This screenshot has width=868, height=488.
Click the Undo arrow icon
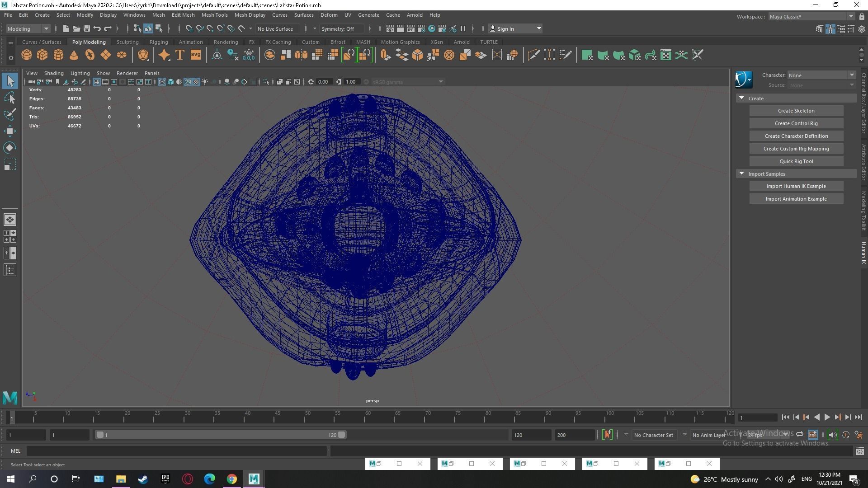pyautogui.click(x=97, y=28)
